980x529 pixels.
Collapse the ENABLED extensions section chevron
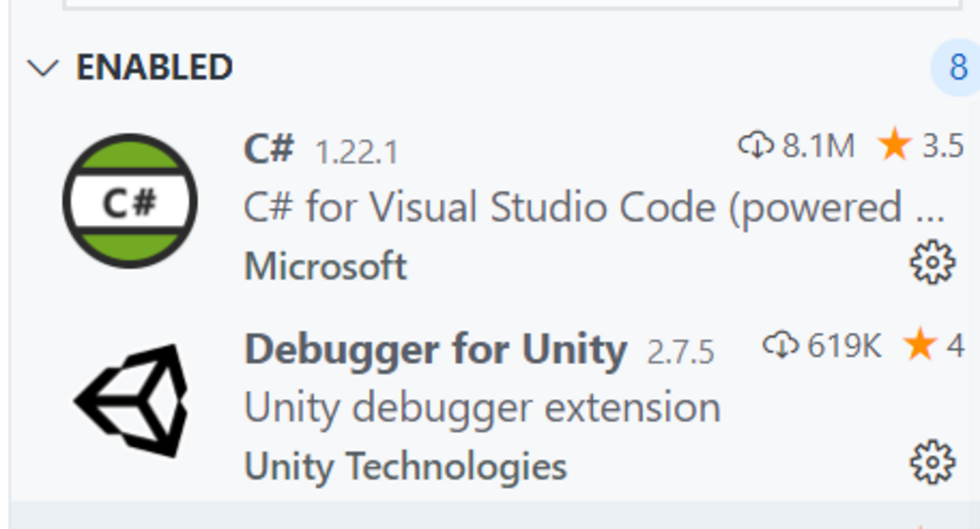click(42, 69)
